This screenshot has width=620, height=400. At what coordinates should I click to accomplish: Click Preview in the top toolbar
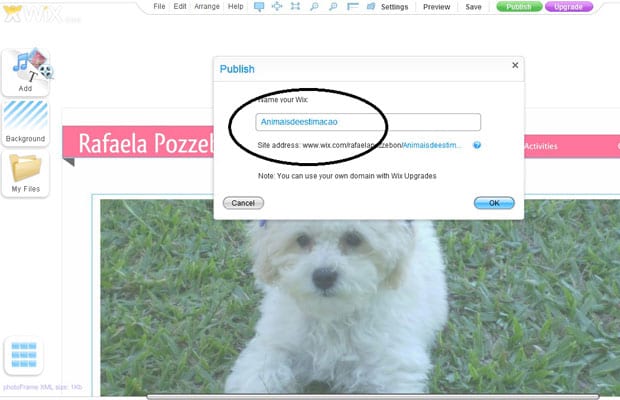(437, 7)
